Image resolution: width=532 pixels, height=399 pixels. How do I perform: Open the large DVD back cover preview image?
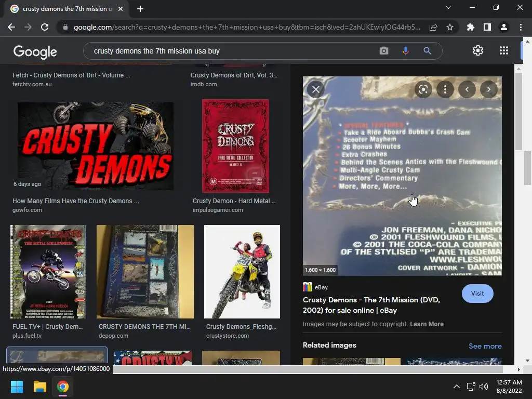tap(402, 176)
